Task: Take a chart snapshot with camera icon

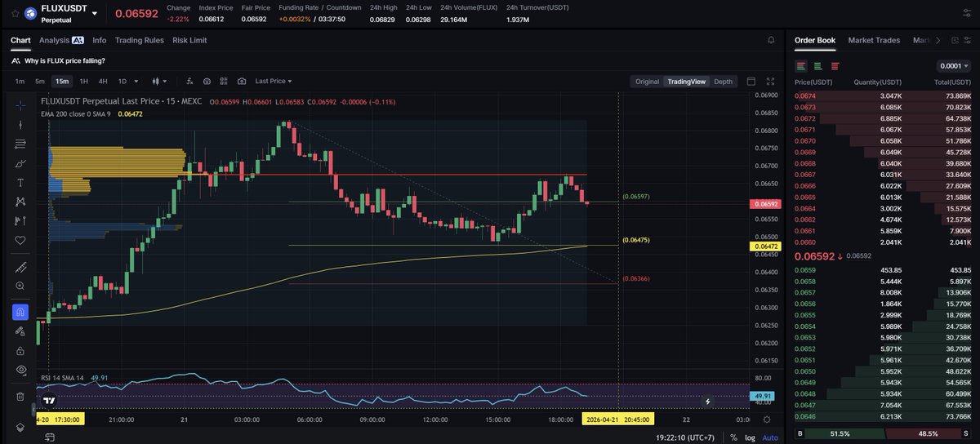Action: [242, 82]
